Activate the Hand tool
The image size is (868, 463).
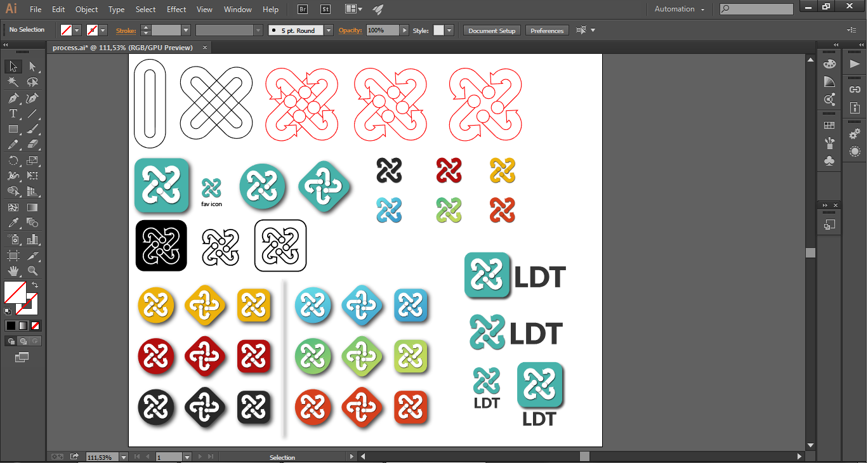coord(13,271)
